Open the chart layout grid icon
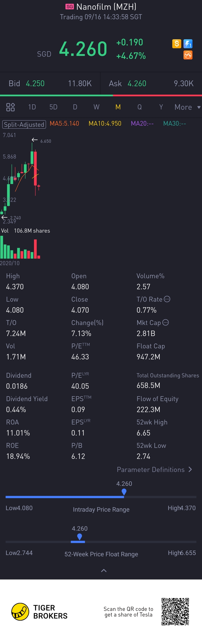The height and width of the screenshot is (644, 202). click(10, 107)
